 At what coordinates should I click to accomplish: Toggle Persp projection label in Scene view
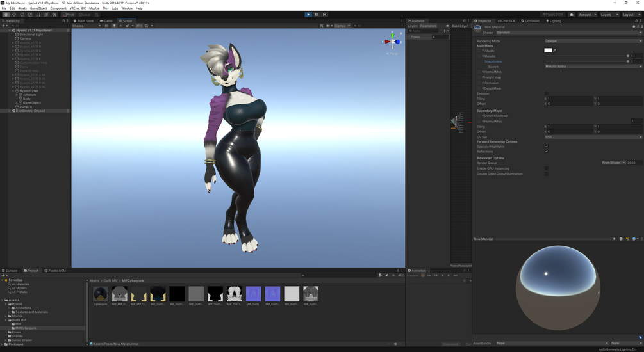(392, 54)
